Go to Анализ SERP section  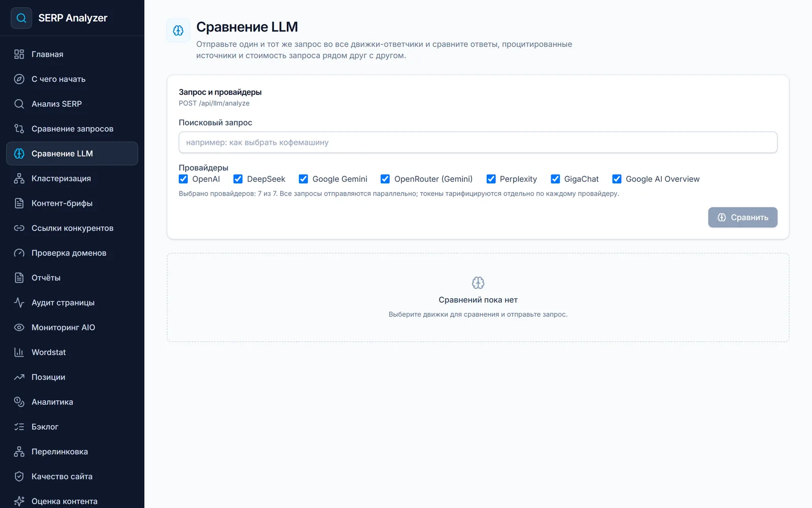[72, 104]
